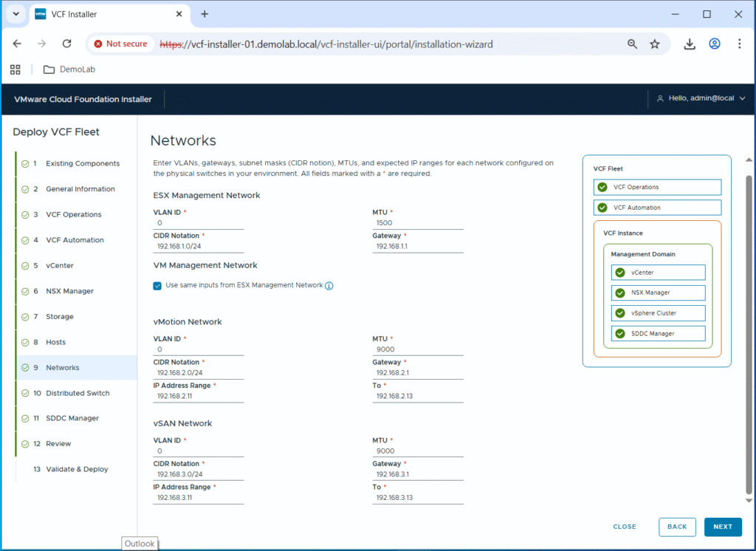Open the DemoLab bookmarks folder
Viewport: 756px width, 551px height.
(x=69, y=69)
